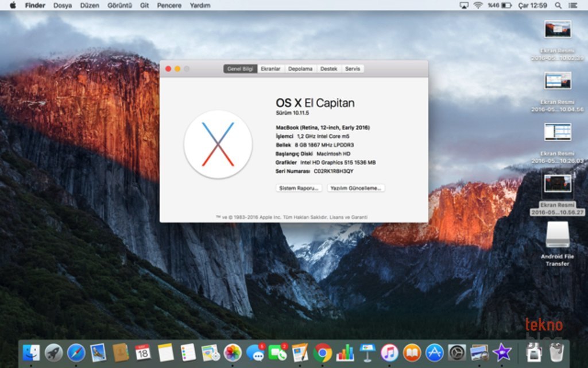Open Photos pinwheel icon in Dock
588x368 pixels.
click(x=233, y=352)
